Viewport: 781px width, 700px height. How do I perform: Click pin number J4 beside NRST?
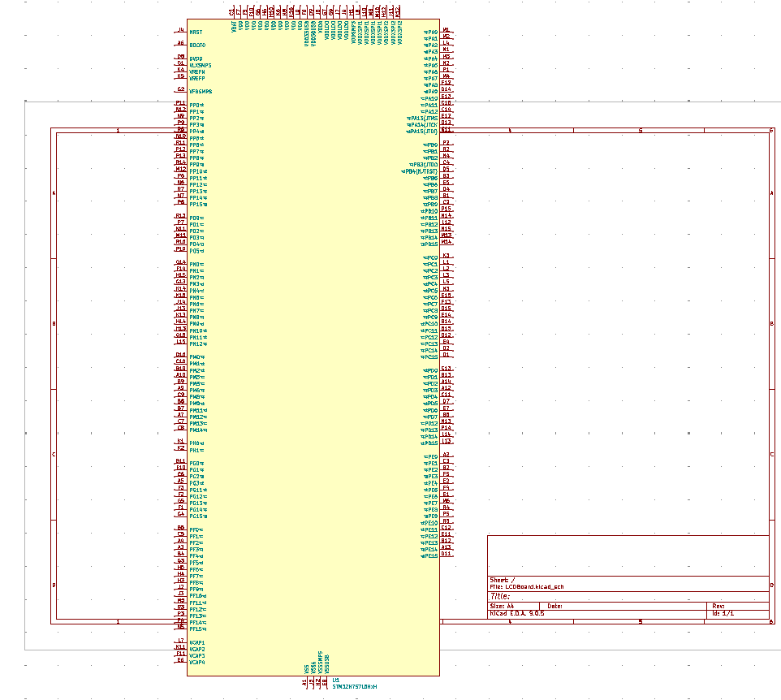pos(181,30)
